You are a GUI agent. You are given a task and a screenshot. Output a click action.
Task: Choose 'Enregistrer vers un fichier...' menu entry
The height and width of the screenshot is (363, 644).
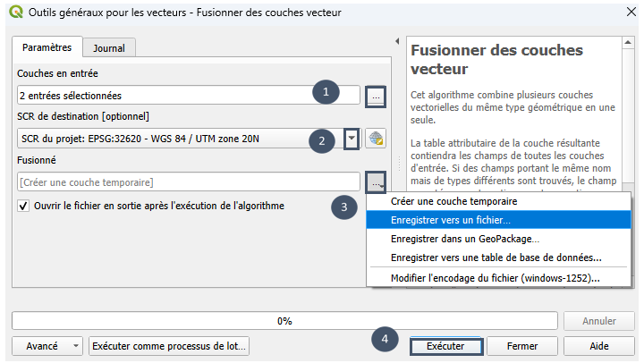(x=498, y=220)
